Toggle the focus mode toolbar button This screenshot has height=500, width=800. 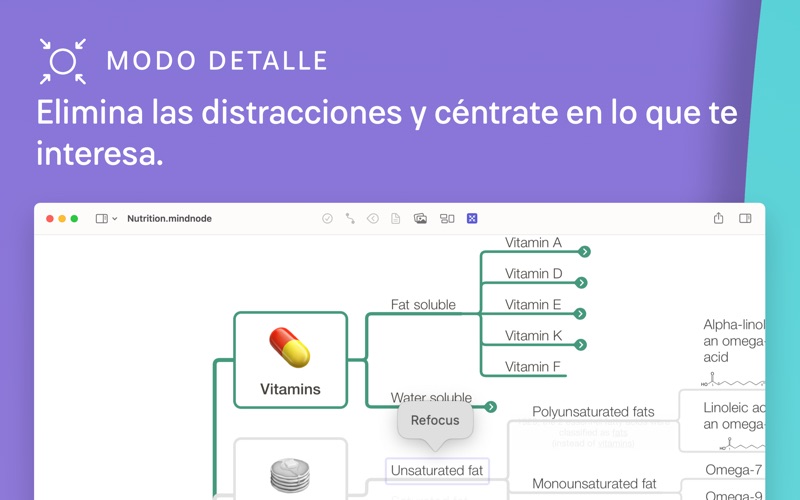[x=472, y=218]
